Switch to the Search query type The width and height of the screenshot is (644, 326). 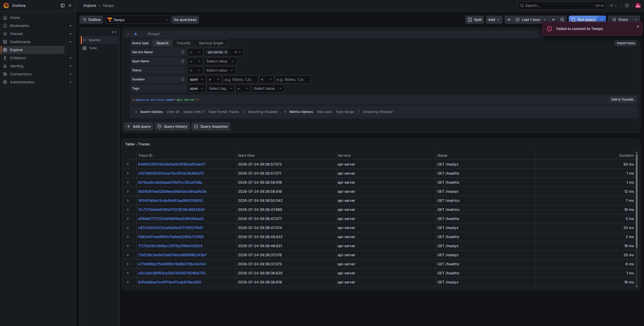click(162, 43)
